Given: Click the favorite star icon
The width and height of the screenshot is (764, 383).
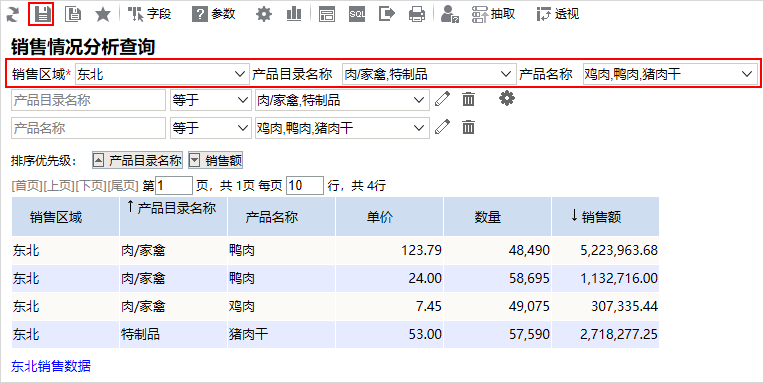Looking at the screenshot, I should [x=103, y=14].
